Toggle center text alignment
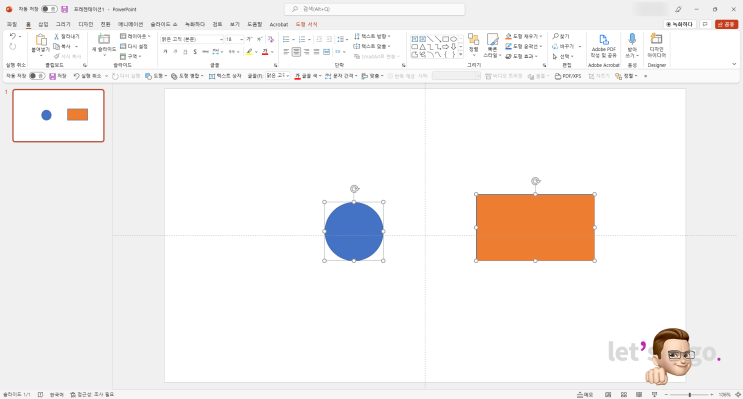Viewport: 743px width, 399px height. (x=296, y=52)
